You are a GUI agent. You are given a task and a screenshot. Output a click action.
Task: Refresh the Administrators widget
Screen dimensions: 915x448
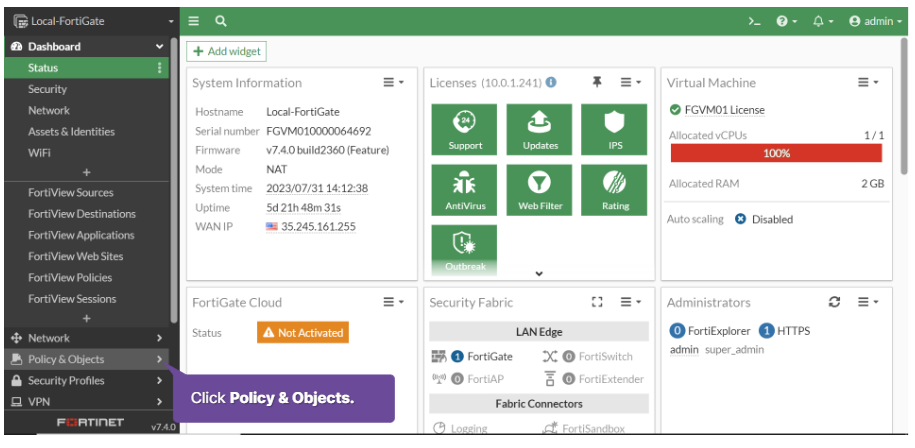pyautogui.click(x=834, y=302)
